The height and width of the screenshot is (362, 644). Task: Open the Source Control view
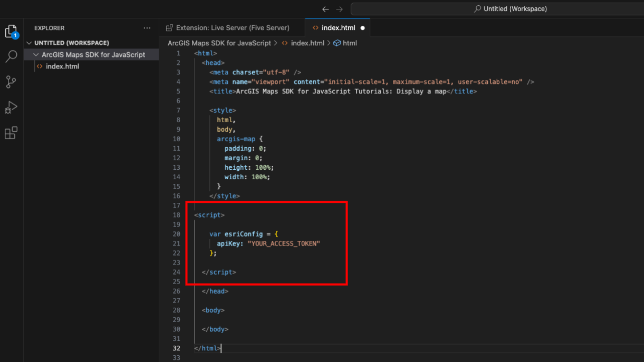point(11,82)
